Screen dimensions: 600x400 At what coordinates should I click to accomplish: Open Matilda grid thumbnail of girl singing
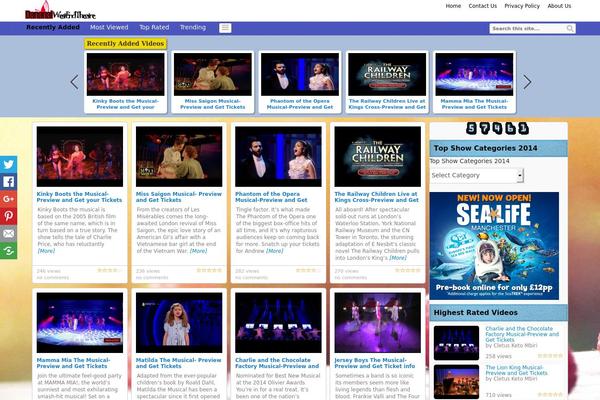[179, 323]
